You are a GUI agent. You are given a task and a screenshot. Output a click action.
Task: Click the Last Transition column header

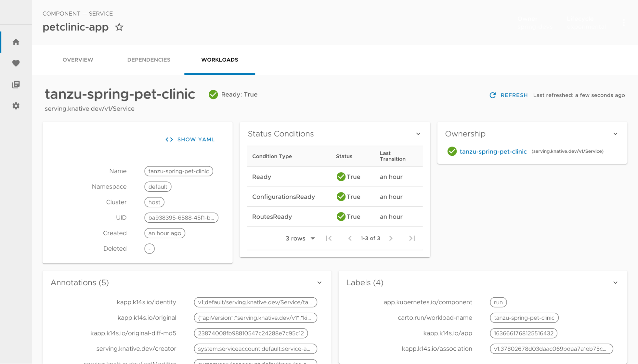tap(393, 156)
